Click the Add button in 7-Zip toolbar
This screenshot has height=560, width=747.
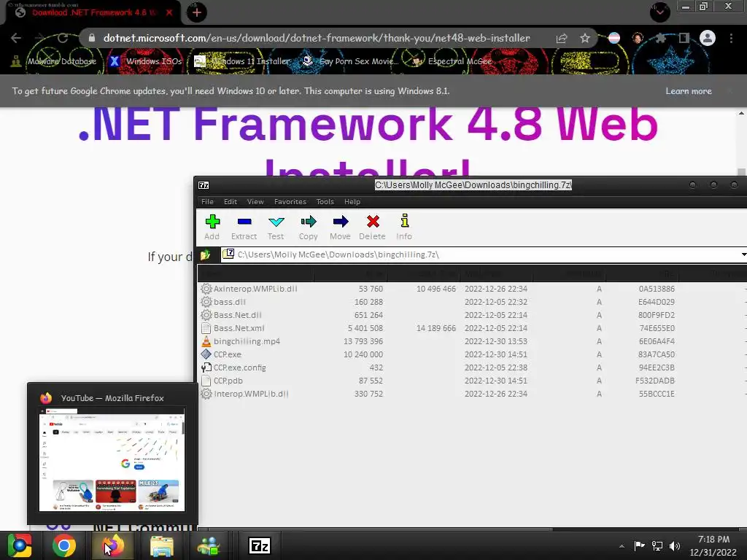(212, 227)
